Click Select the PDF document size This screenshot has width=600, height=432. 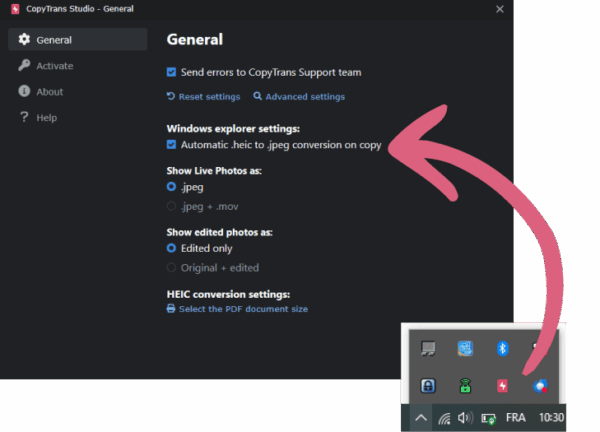coord(243,309)
